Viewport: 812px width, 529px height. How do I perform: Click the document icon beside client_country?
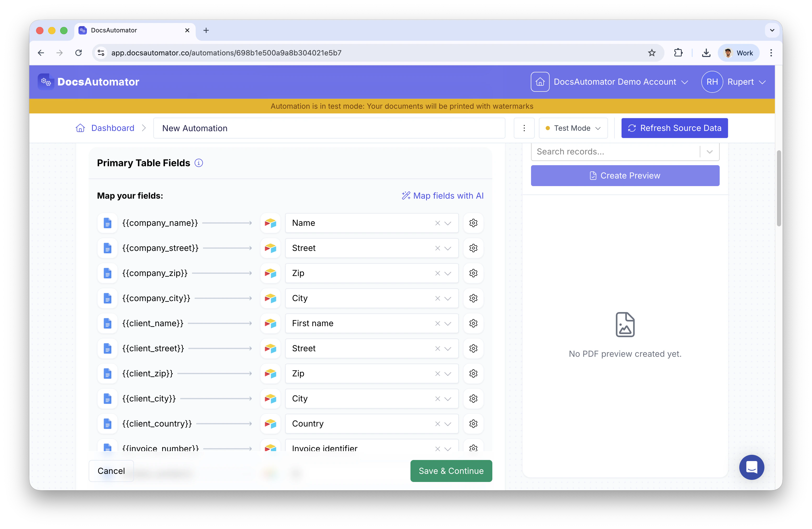click(108, 424)
